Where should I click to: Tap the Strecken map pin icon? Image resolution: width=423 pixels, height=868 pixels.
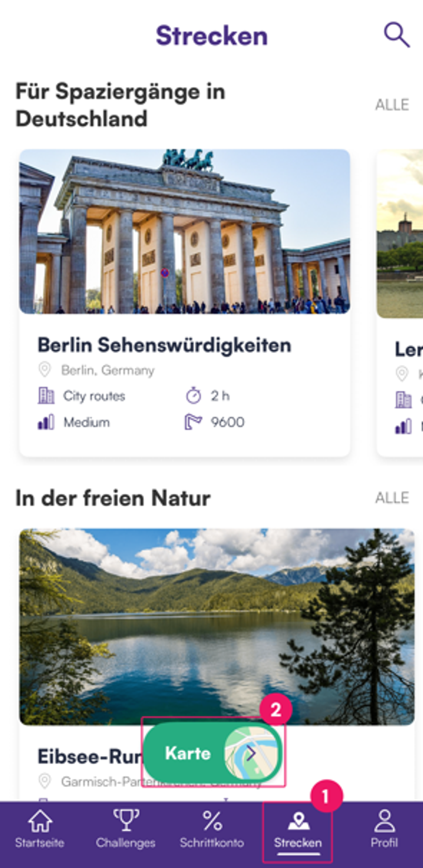pyautogui.click(x=298, y=821)
